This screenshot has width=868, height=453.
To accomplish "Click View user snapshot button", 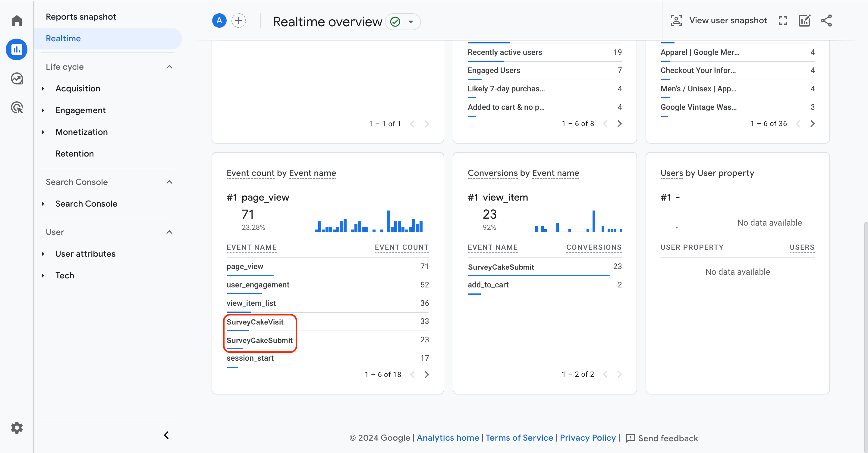I will (719, 21).
